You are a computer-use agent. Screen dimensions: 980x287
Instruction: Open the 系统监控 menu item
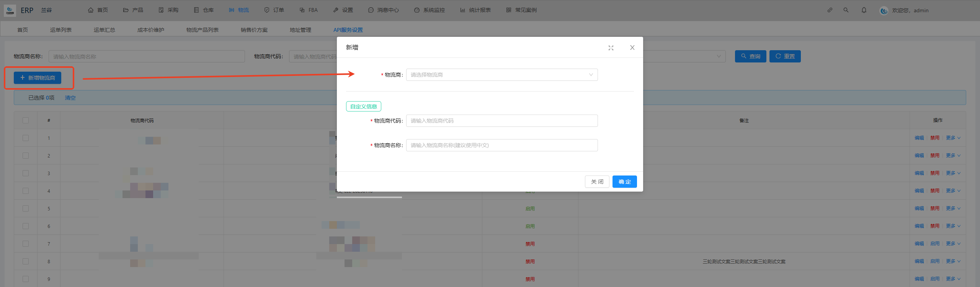point(430,10)
